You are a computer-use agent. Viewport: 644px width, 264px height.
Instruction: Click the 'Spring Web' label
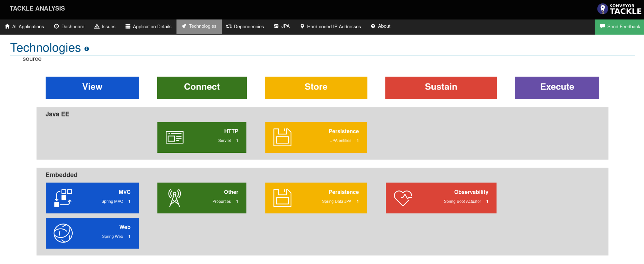(x=113, y=237)
